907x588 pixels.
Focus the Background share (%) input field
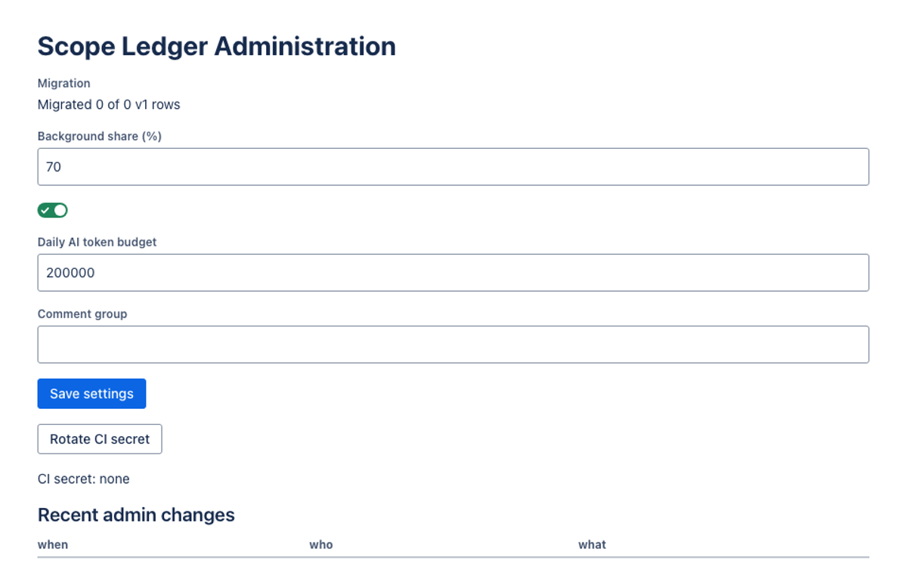point(453,167)
